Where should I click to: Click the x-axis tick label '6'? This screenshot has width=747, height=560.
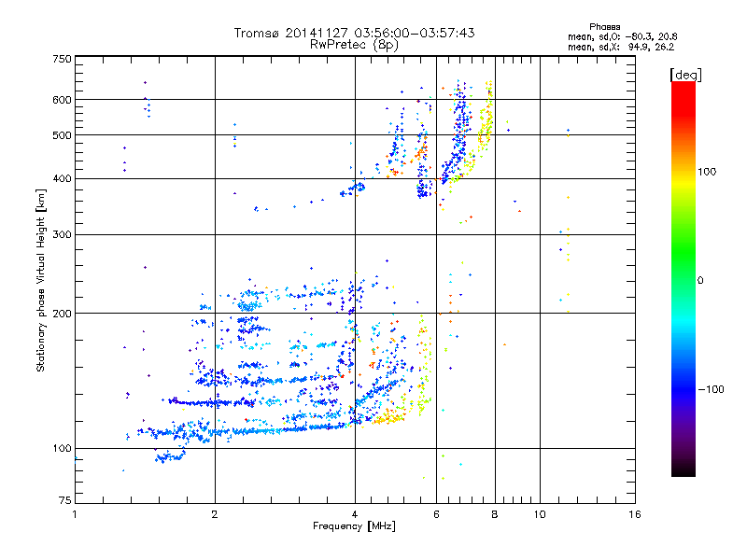(436, 514)
